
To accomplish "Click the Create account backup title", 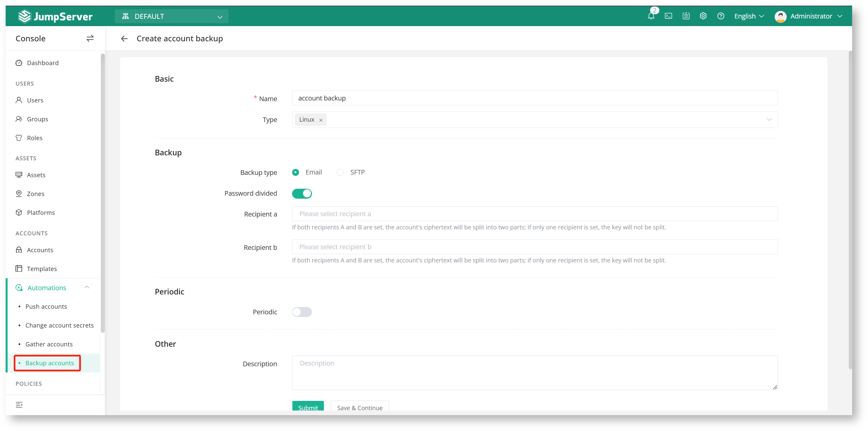I will (180, 38).
